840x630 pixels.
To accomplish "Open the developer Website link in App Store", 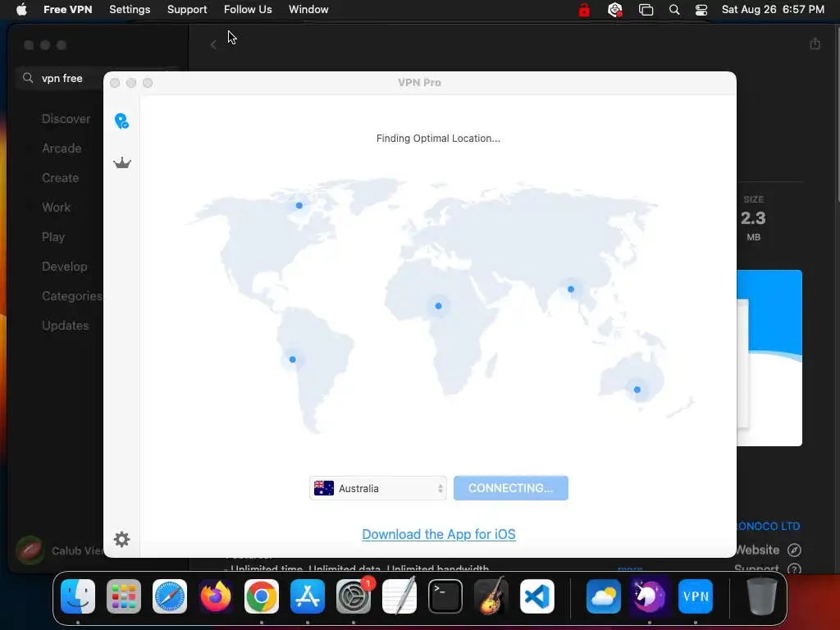I will 767,550.
